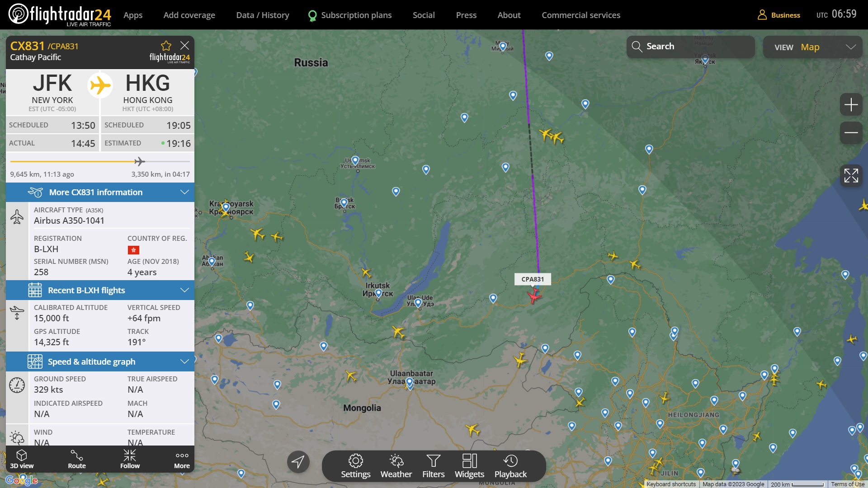Zoom in on the map
The height and width of the screenshot is (488, 868).
851,105
